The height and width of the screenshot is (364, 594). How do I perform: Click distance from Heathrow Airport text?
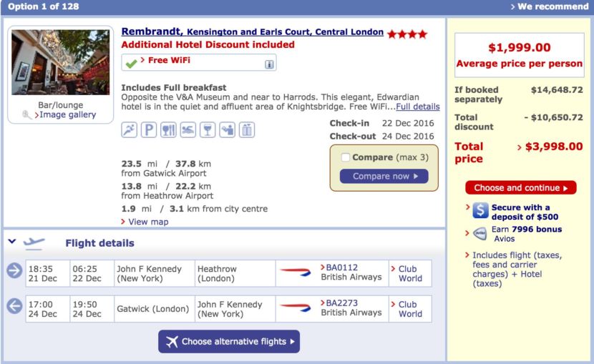pyautogui.click(x=167, y=191)
